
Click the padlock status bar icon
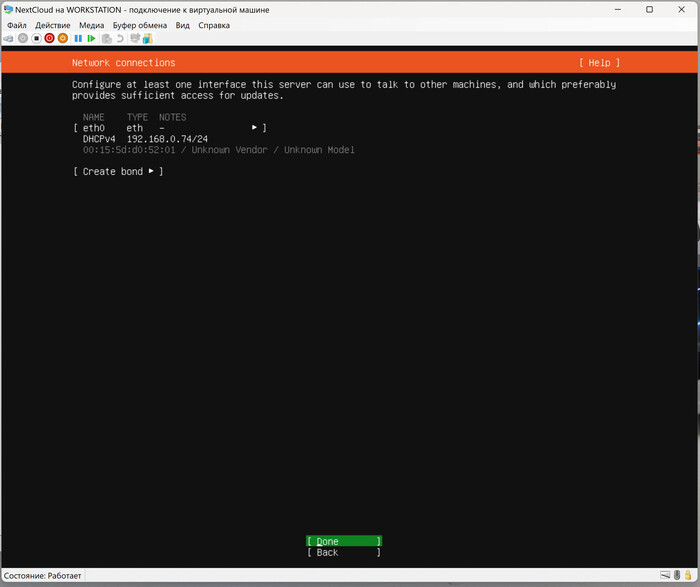tap(688, 575)
